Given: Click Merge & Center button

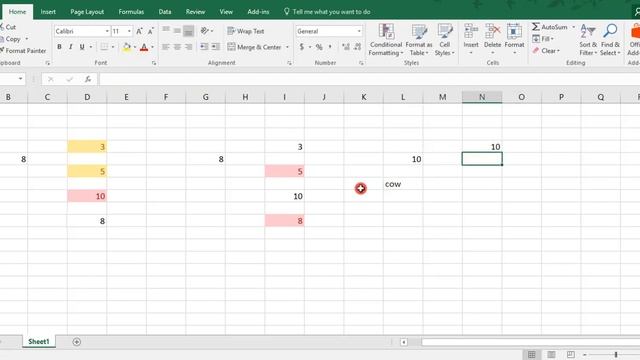Looking at the screenshot, I should [255, 47].
